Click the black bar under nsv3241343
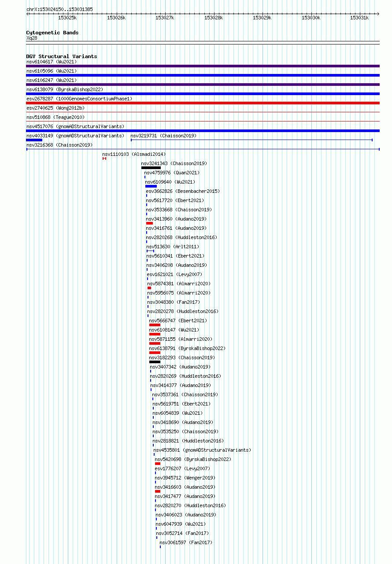Image resolution: width=392 pixels, height=564 pixels. click(151, 168)
